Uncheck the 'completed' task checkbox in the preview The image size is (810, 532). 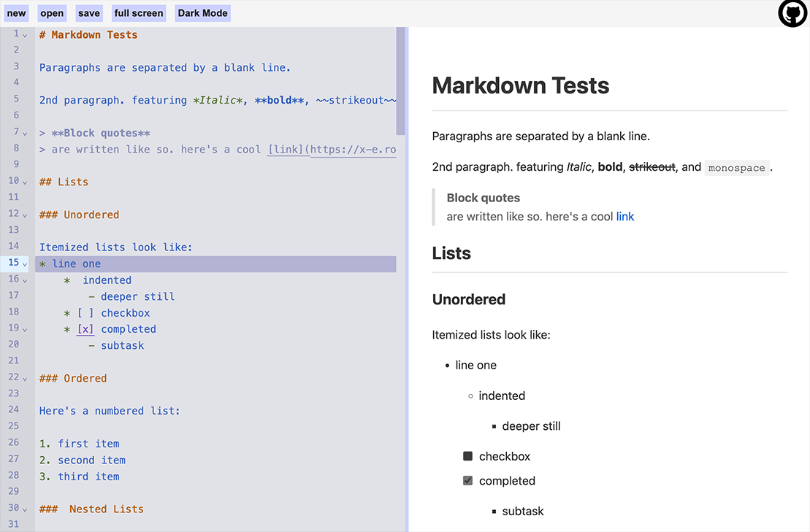coord(468,481)
